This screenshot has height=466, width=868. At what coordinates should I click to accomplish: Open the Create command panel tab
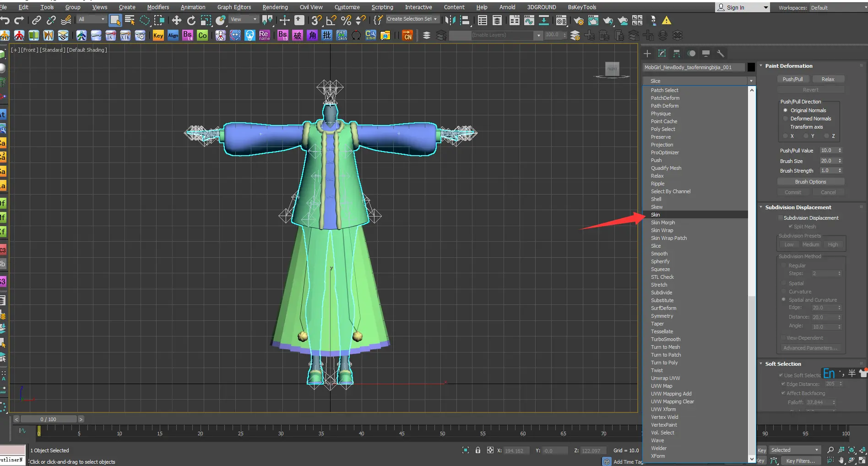[647, 54]
